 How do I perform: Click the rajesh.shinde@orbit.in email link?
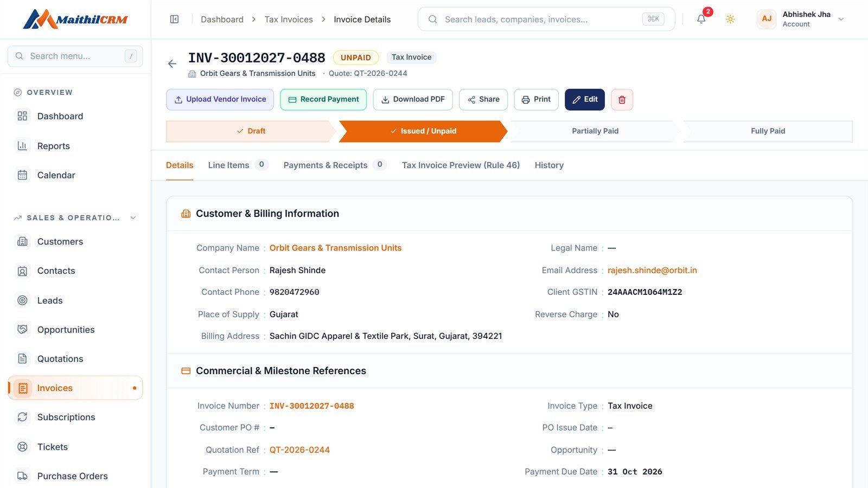tap(652, 271)
